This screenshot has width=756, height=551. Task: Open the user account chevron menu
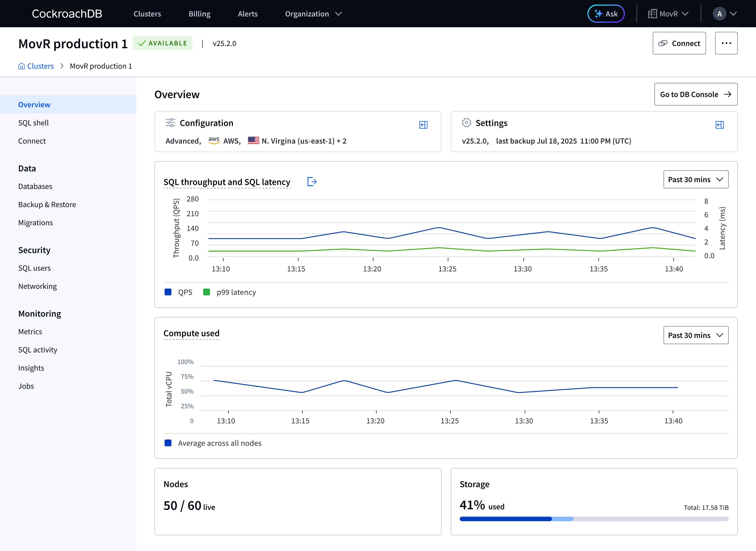[x=733, y=14]
